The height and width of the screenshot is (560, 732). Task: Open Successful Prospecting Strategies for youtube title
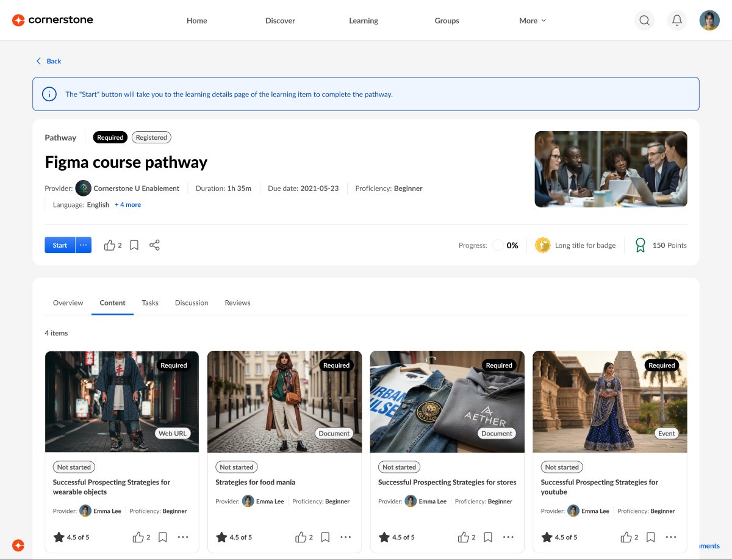point(599,487)
